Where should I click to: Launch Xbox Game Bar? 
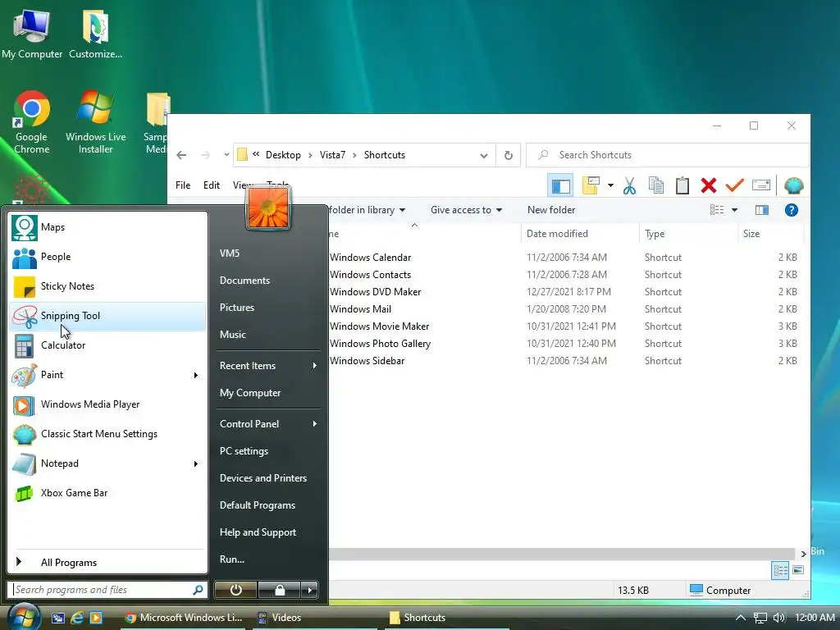click(x=107, y=493)
